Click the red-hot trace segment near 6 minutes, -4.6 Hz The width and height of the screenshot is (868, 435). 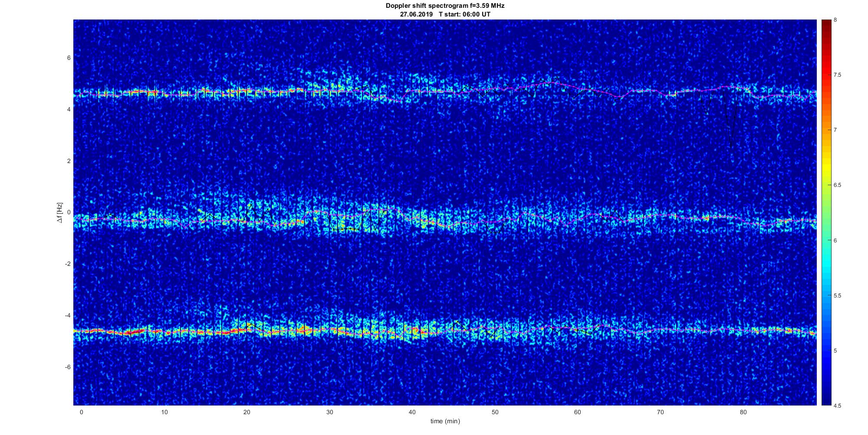[x=134, y=332]
